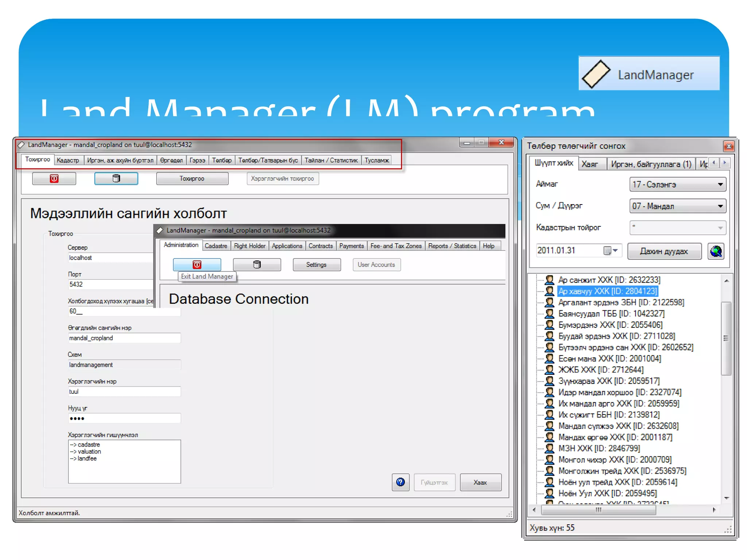
Task: Click the person icon for Ар санжит ХХК
Action: point(549,280)
